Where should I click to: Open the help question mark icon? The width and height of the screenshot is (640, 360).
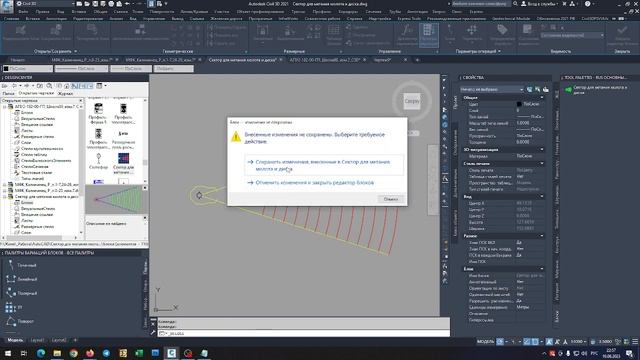click(587, 4)
